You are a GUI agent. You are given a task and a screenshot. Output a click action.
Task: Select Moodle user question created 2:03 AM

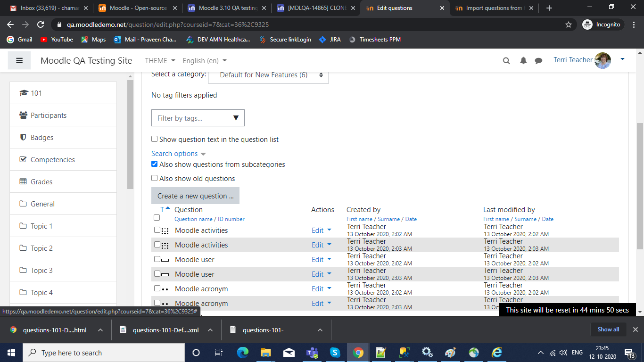(x=157, y=274)
